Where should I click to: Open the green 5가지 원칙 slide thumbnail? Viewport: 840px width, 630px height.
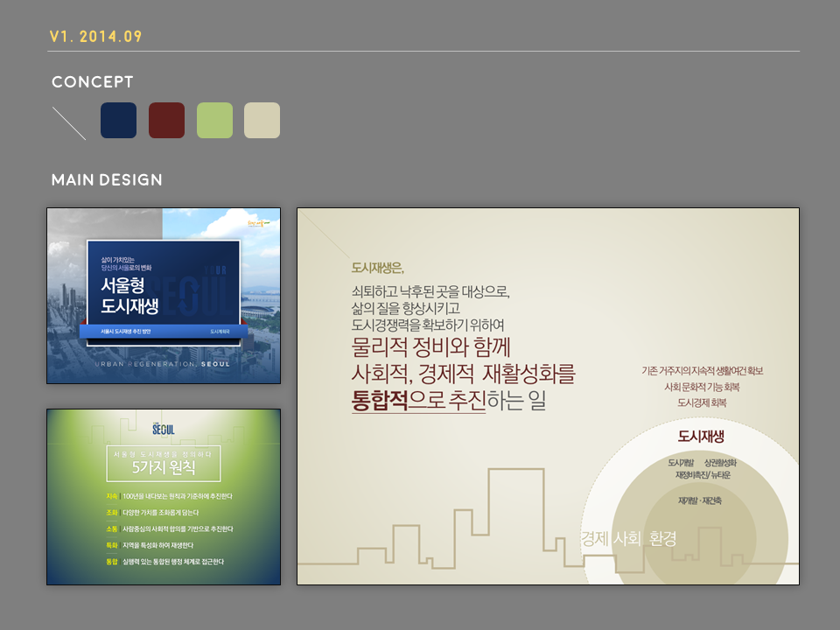click(x=164, y=497)
